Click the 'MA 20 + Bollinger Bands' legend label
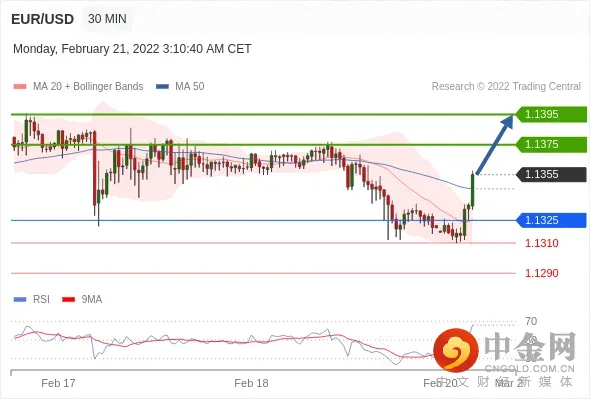Viewport: 590px width, 400px height. point(88,87)
